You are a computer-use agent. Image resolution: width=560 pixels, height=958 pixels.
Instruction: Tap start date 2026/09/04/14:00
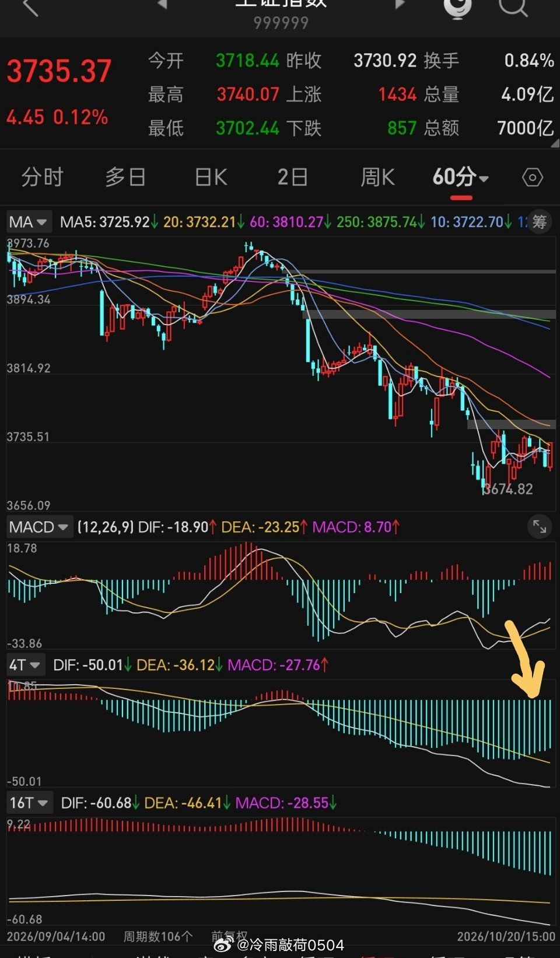56,936
